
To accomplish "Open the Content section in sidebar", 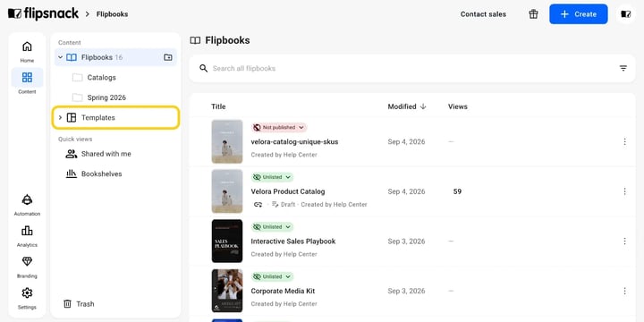I will [27, 81].
